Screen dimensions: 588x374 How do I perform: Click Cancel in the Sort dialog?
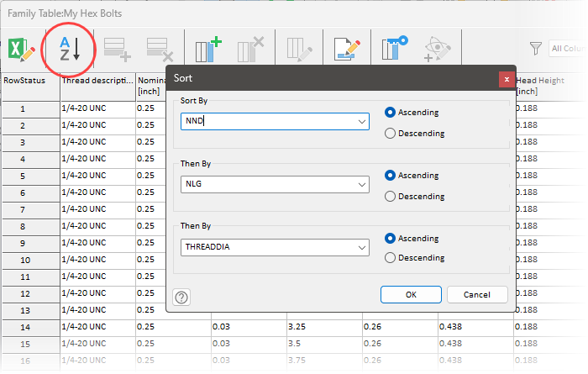pos(477,294)
